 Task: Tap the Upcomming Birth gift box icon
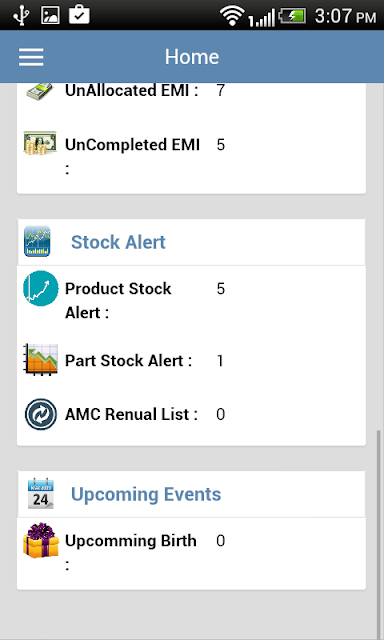pyautogui.click(x=41, y=540)
